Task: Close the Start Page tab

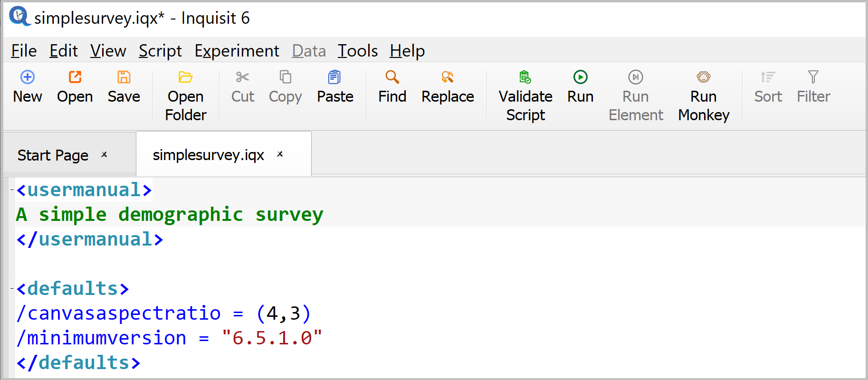Action: (104, 154)
